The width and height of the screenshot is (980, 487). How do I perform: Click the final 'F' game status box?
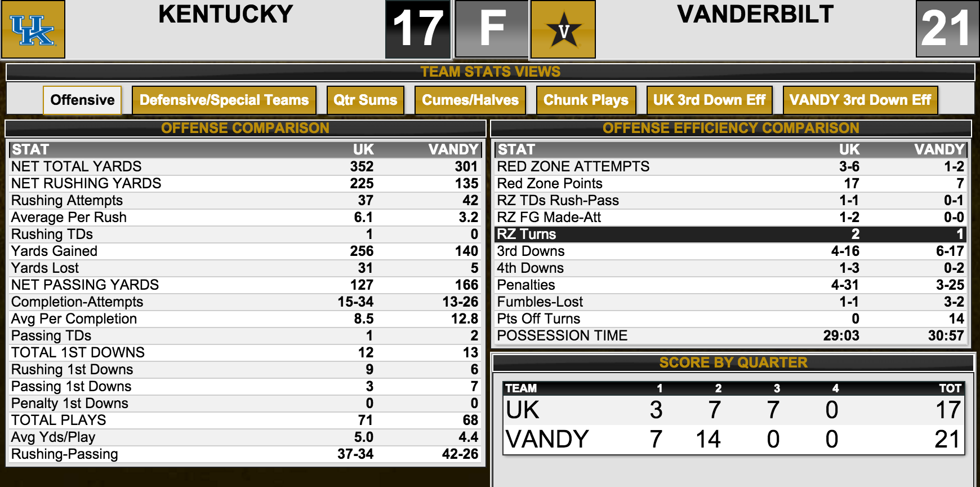click(x=492, y=29)
